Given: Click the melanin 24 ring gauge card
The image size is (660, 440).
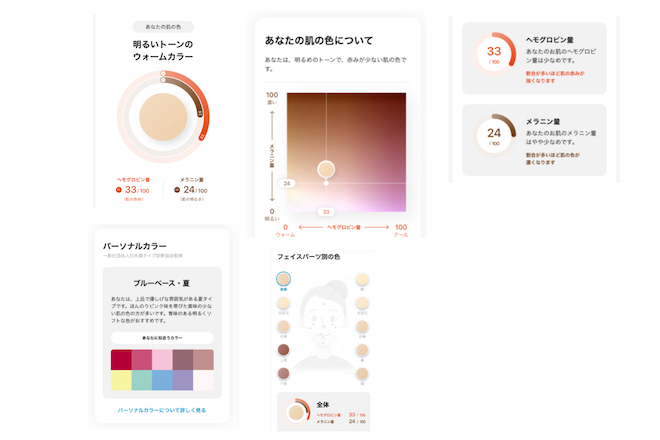Looking at the screenshot, I should click(534, 140).
